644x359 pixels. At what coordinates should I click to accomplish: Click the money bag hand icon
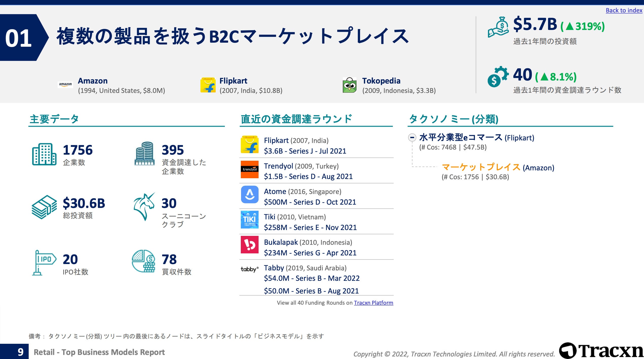(x=498, y=27)
